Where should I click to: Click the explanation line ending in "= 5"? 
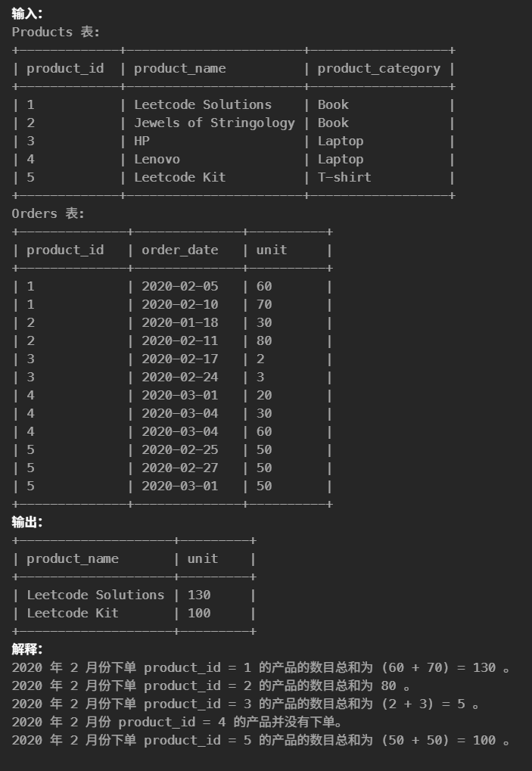point(245,704)
